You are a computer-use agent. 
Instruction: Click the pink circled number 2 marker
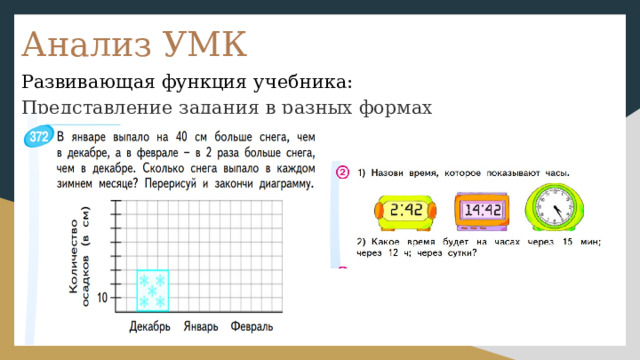coord(342,172)
